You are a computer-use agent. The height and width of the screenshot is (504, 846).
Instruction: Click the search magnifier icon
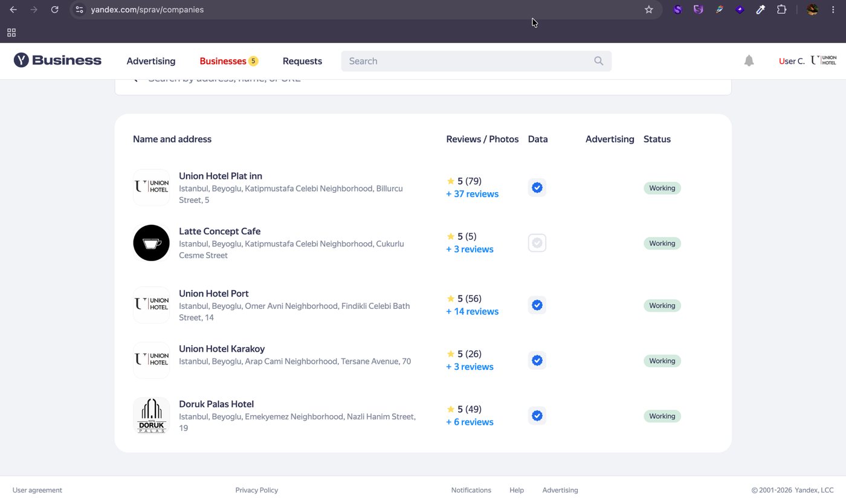598,61
